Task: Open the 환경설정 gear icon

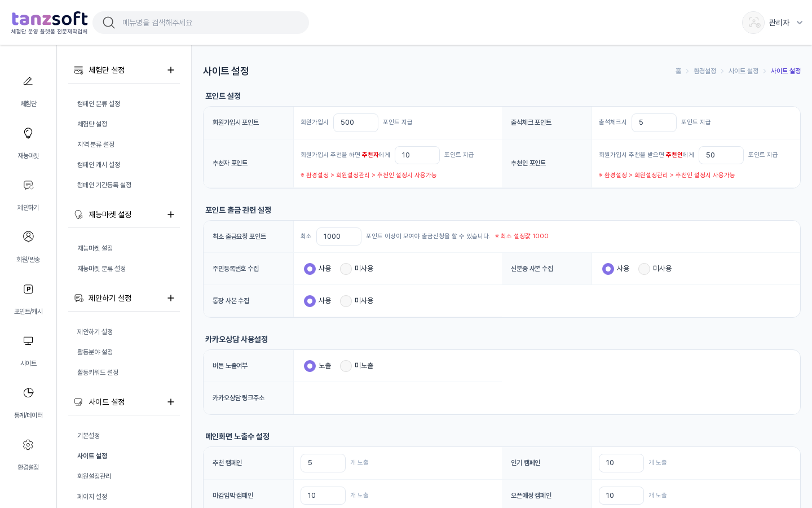Action: pos(28,445)
